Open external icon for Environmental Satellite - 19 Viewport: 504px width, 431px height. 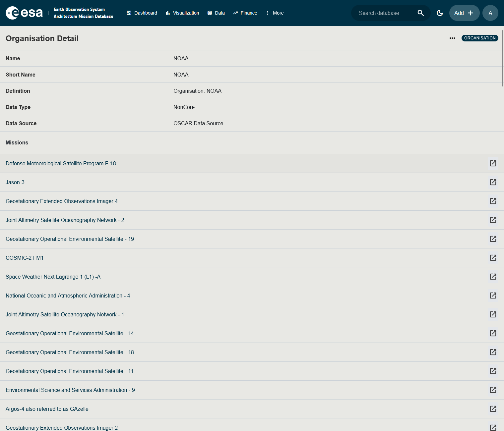(493, 239)
